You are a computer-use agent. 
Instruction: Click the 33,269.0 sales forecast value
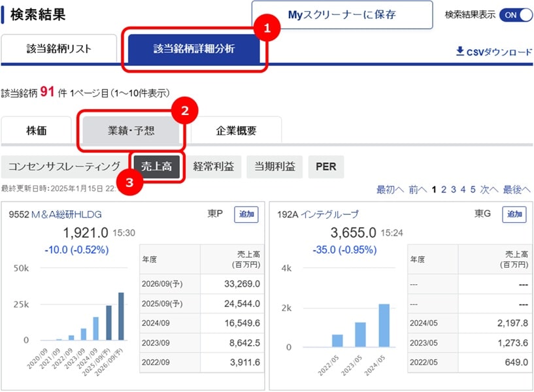point(242,284)
